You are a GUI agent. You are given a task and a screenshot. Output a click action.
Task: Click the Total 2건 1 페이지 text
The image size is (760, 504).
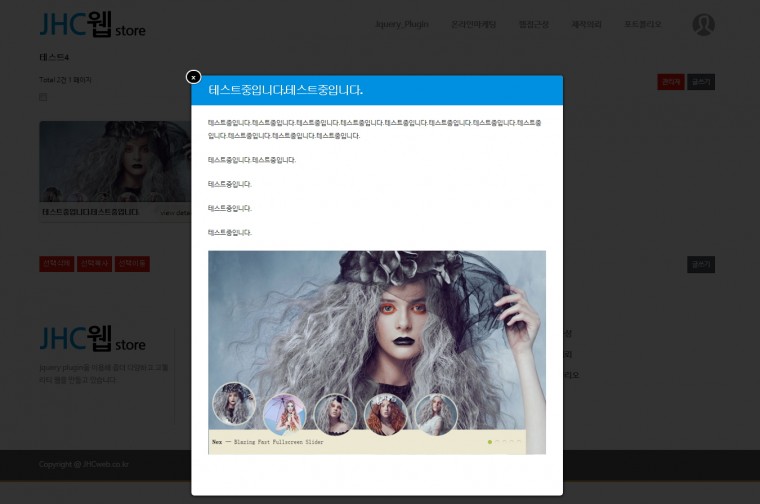tap(65, 80)
